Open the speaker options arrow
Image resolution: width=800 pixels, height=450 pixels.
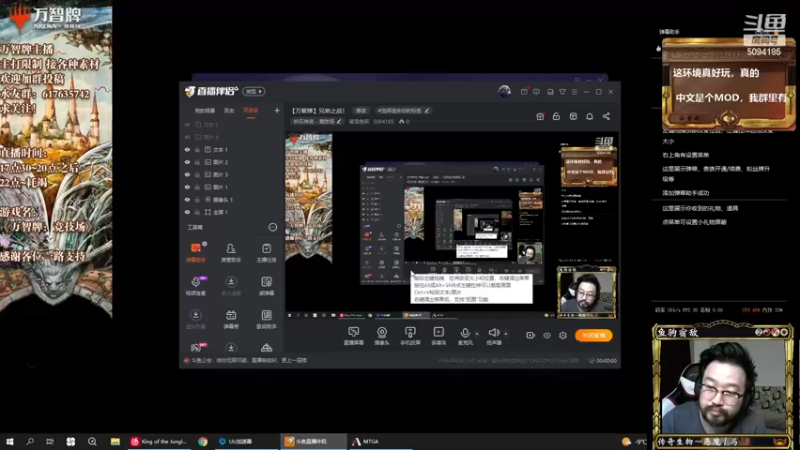tap(506, 334)
